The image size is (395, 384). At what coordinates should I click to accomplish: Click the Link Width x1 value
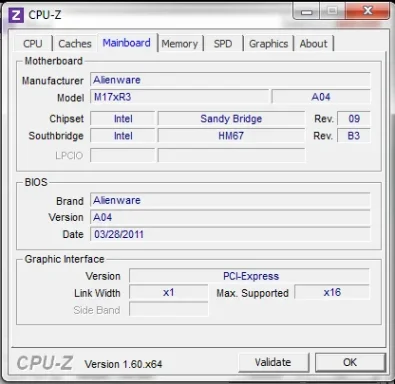tap(169, 293)
